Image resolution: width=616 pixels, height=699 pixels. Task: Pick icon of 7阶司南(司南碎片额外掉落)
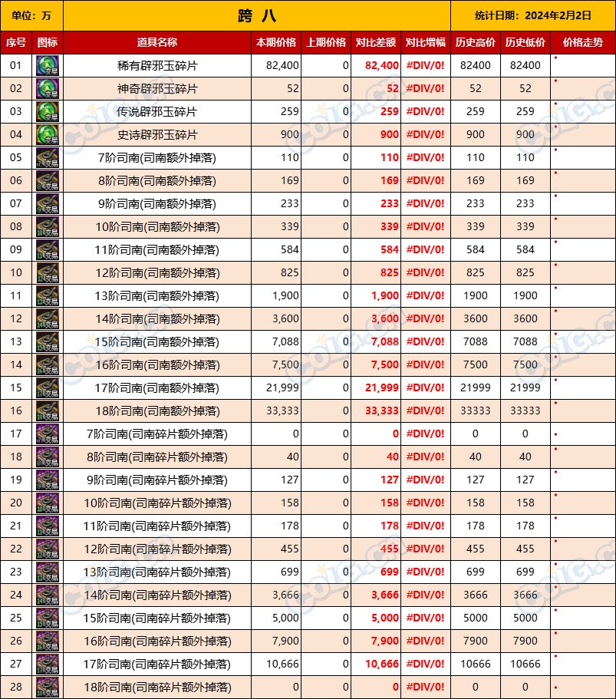click(48, 434)
